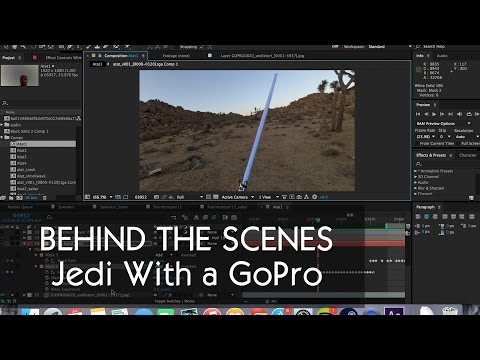
Task: Play the preview with the play button
Action: pos(434,114)
